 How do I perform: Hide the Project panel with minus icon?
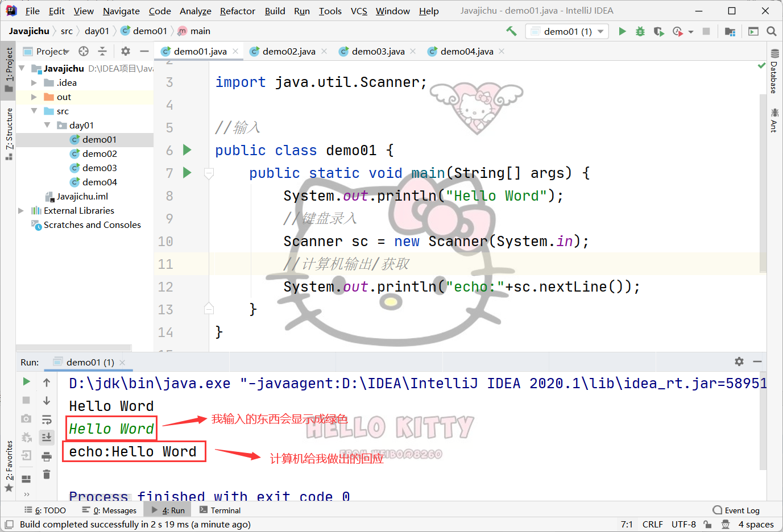tap(144, 51)
